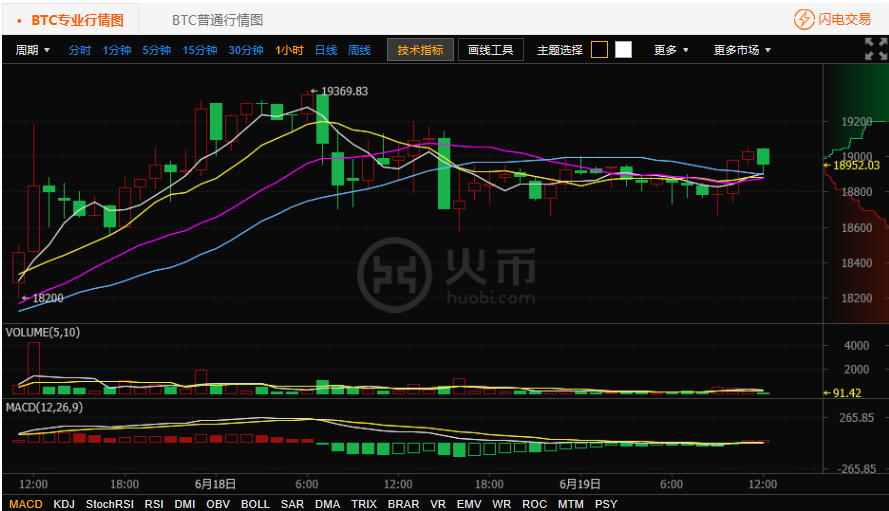Switch to BTC专业行情图 tab
The image size is (889, 511).
(77, 20)
